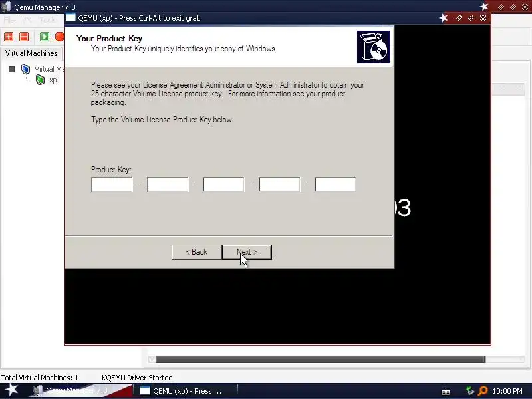
Task: Select the xp virtual machine entry
Action: click(x=53, y=80)
